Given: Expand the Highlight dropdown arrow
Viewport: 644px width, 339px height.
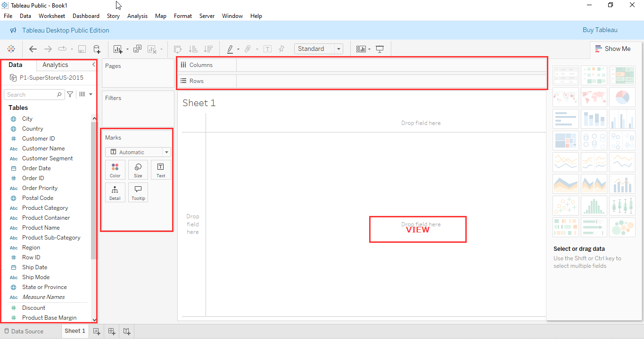Looking at the screenshot, I should 238,49.
